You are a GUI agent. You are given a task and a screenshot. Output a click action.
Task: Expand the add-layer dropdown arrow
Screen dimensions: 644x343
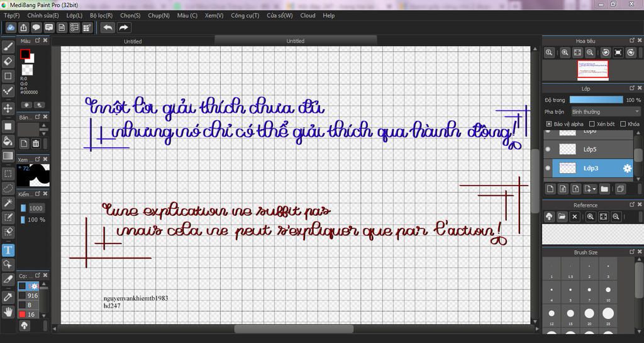click(x=595, y=189)
